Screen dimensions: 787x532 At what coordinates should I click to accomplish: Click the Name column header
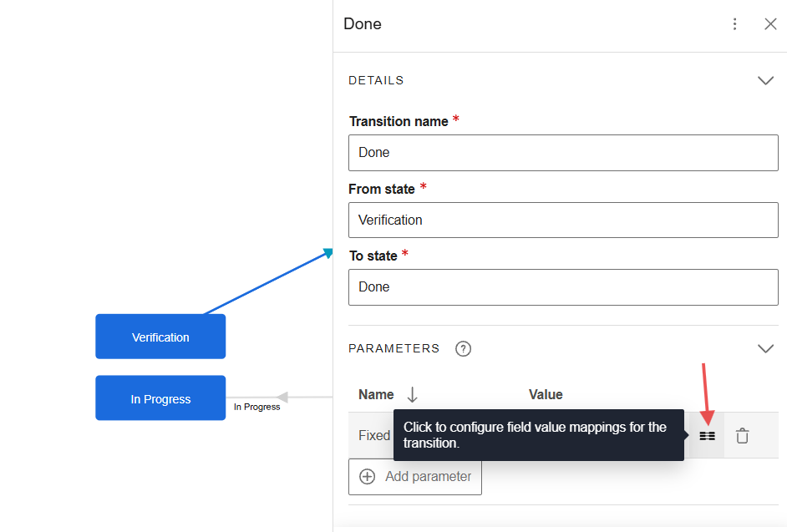[376, 394]
